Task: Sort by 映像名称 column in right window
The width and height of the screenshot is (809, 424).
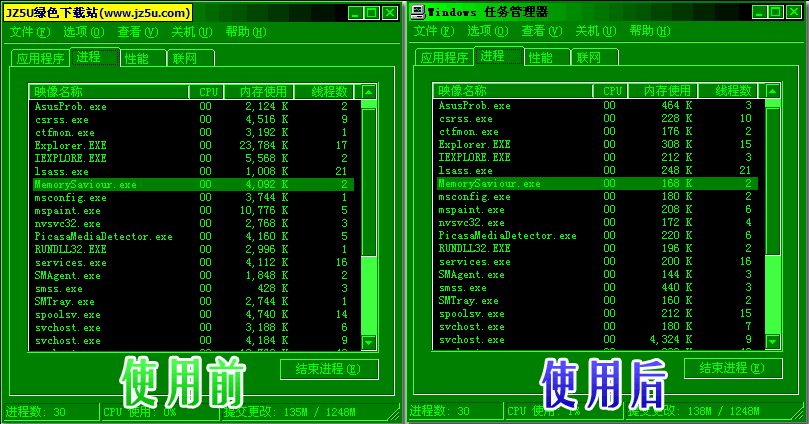Action: point(513,91)
